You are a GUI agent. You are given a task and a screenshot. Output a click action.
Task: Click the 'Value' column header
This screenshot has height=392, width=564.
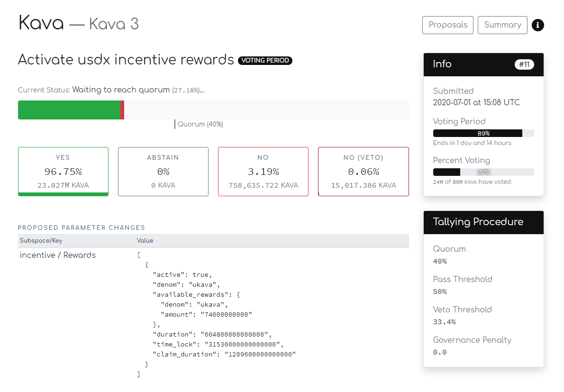point(145,241)
